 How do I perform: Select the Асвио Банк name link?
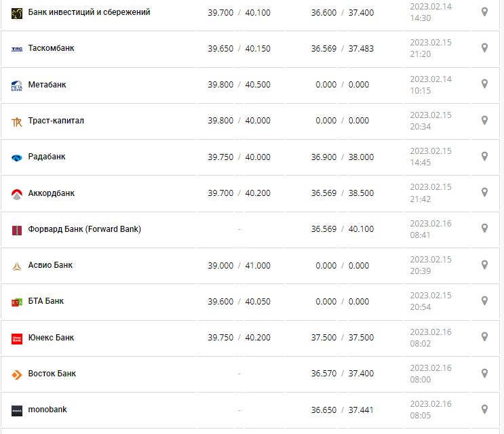50,265
